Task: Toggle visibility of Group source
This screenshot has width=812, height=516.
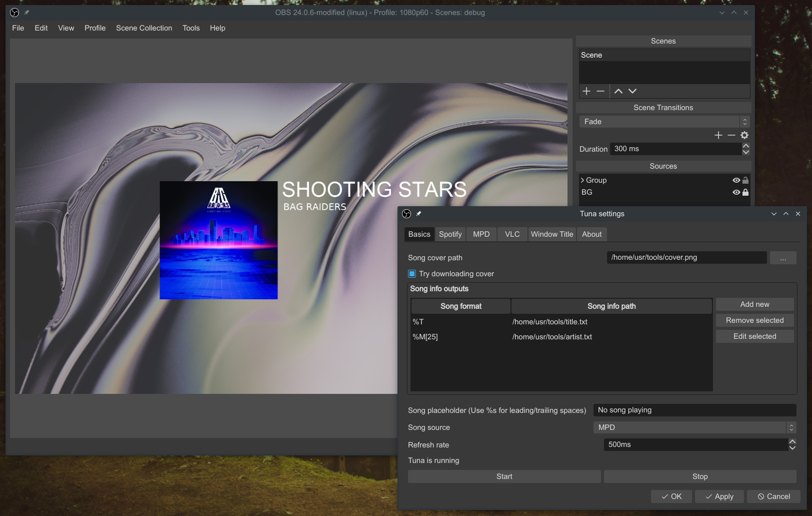Action: point(736,180)
